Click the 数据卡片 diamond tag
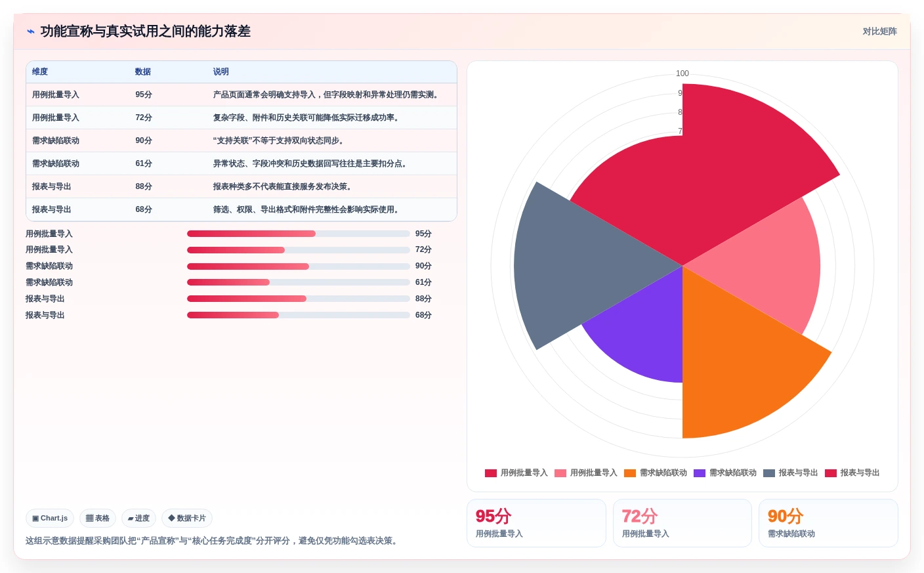 click(187, 518)
